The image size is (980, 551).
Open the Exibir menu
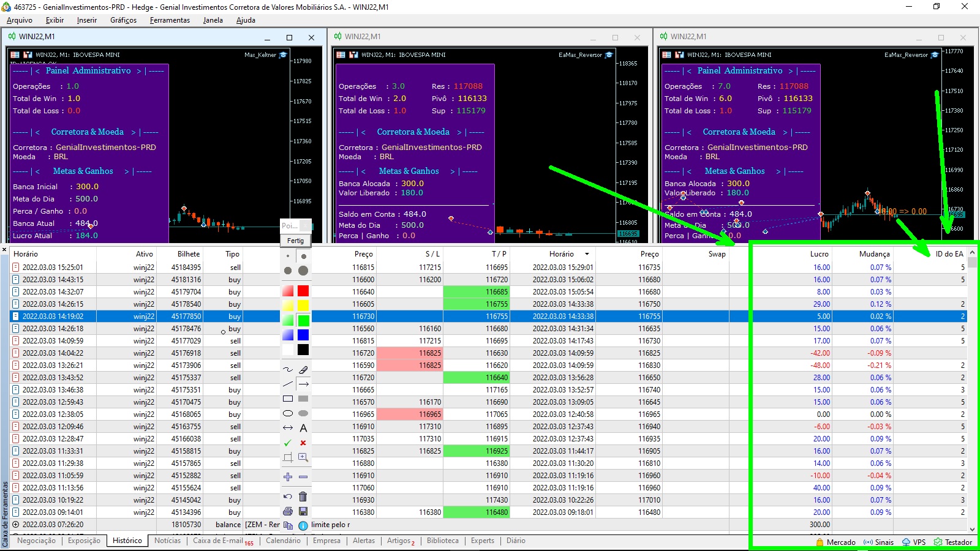[x=55, y=20]
